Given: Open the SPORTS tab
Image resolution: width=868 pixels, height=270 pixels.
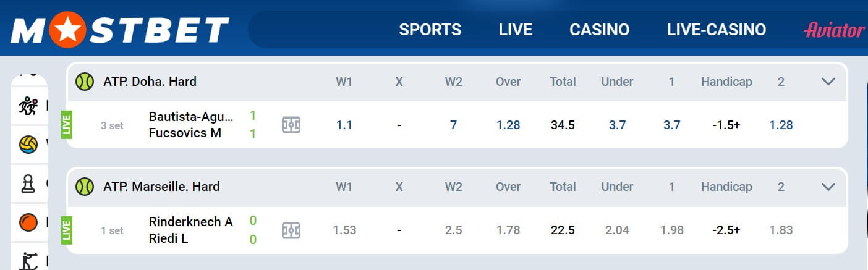Looking at the screenshot, I should coord(430,30).
